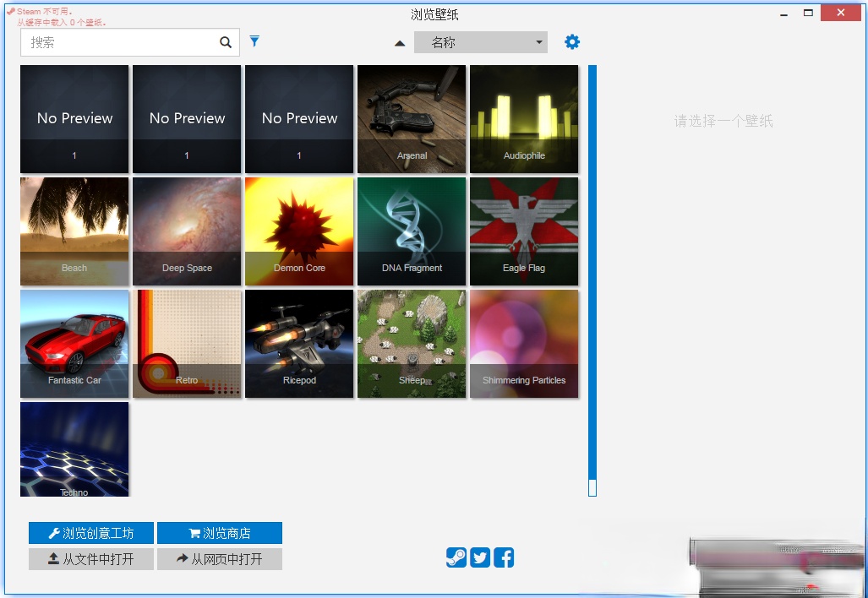
Task: Open the Twitter social link icon
Action: coord(480,557)
